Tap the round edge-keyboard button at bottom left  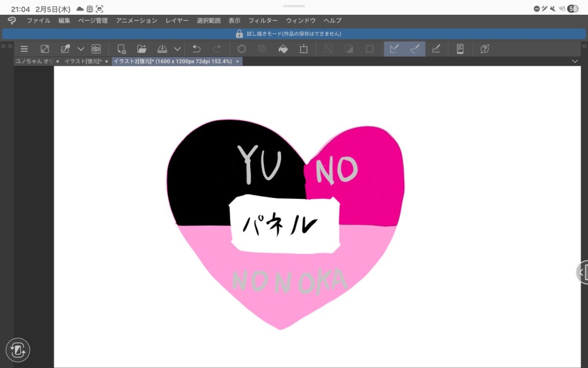(18, 350)
